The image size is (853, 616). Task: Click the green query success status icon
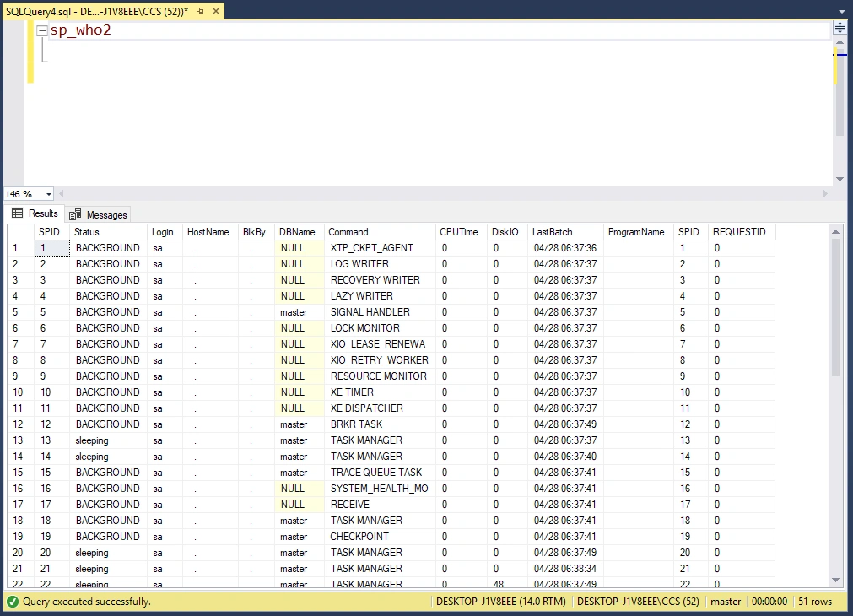click(13, 602)
